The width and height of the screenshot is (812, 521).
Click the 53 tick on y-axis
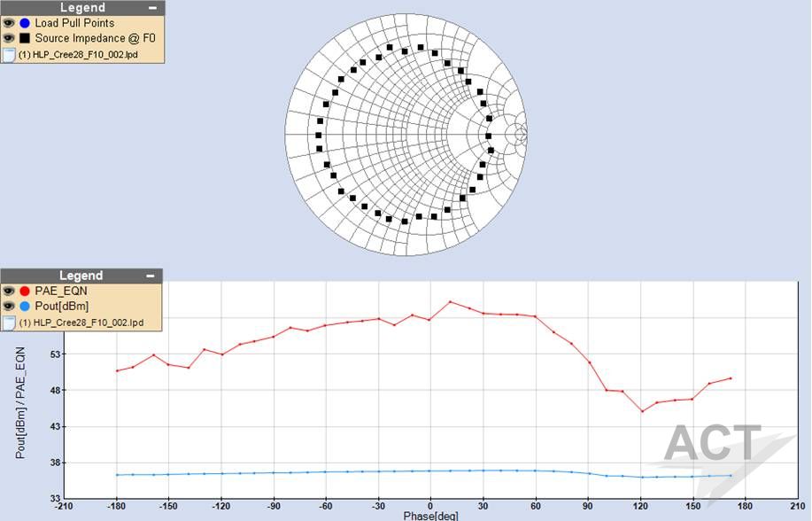tap(55, 354)
